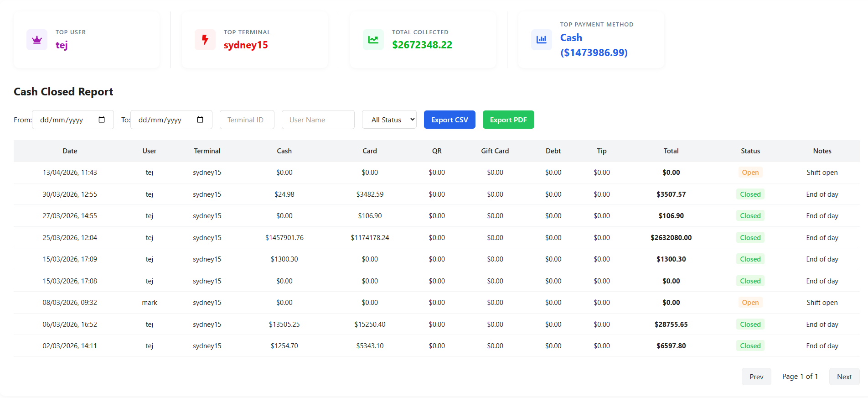Screen dimensions: 868x398
Task: Click the Cash column header
Action: click(x=284, y=151)
